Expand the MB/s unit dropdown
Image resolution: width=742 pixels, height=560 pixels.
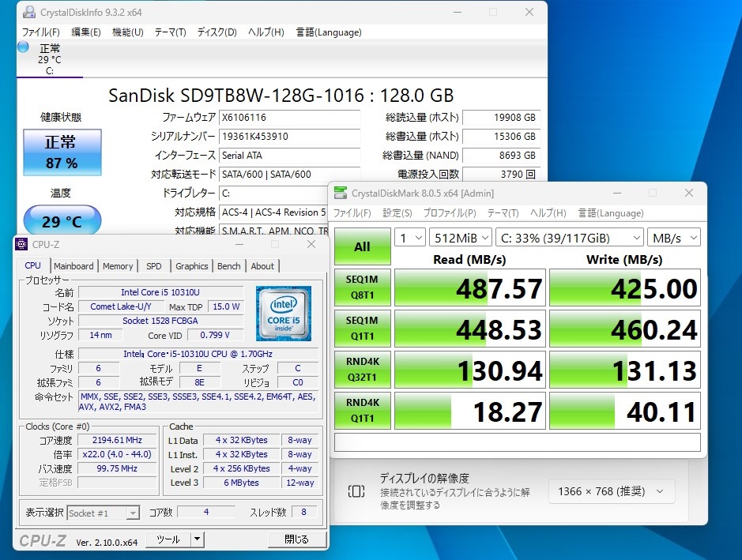(x=674, y=238)
